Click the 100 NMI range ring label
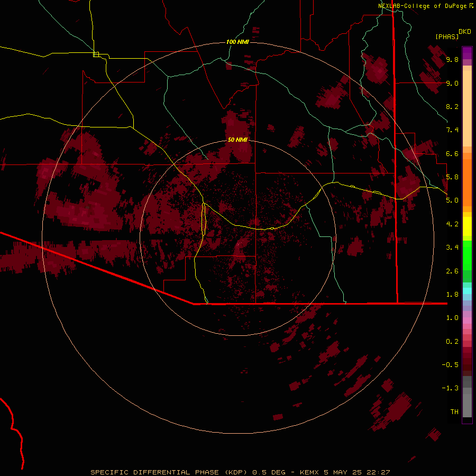The height and width of the screenshot is (476, 476). tap(237, 42)
